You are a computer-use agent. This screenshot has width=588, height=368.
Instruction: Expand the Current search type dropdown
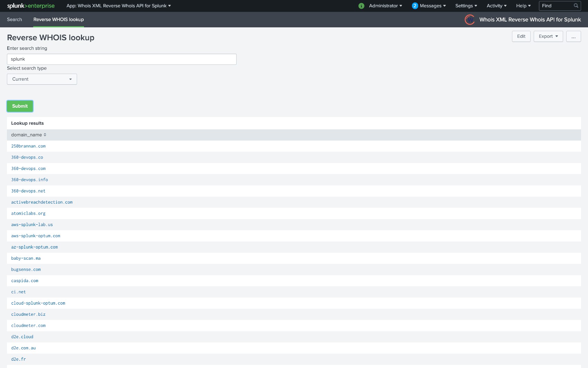click(42, 79)
